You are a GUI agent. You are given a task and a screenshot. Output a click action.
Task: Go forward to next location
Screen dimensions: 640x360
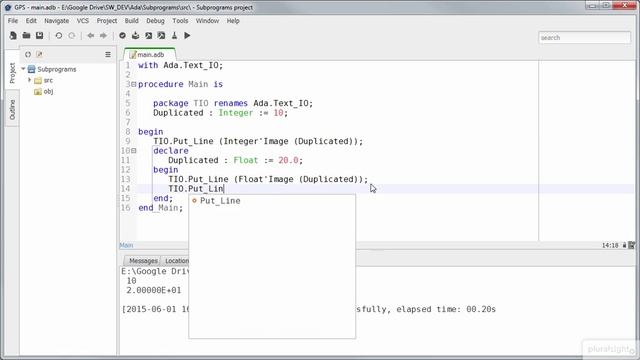click(x=103, y=36)
